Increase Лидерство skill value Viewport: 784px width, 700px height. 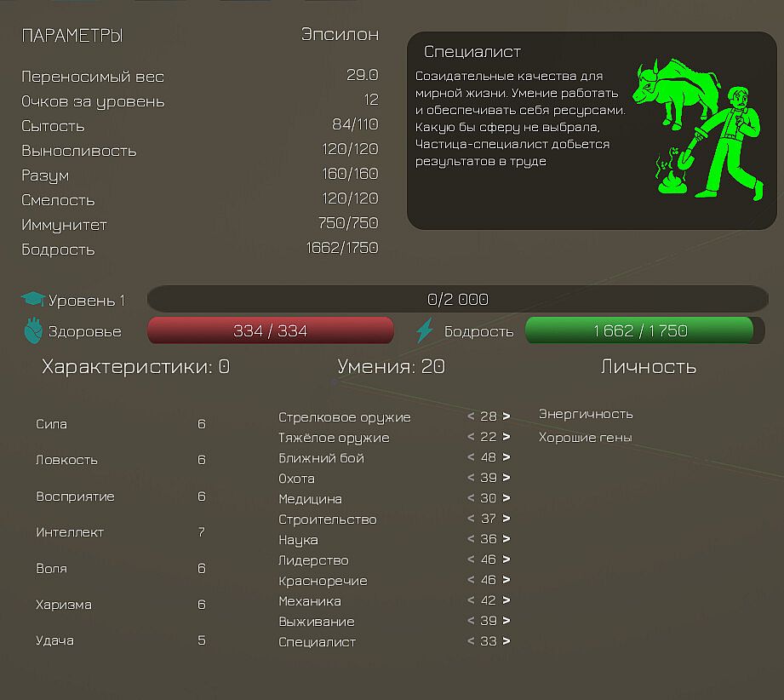pos(506,559)
